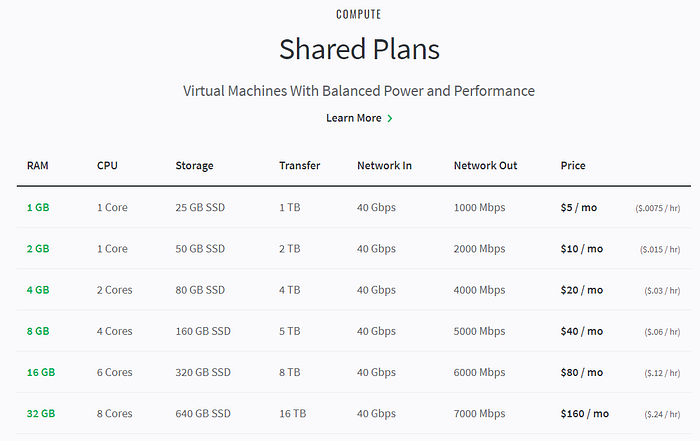Click the 640 GB SSD storage cell
The image size is (700, 441).
click(x=203, y=414)
